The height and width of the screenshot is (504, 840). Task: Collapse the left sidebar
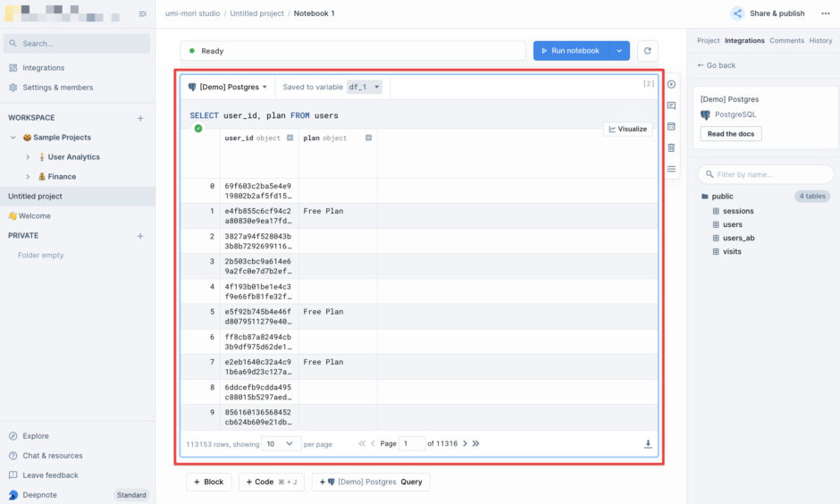point(143,14)
